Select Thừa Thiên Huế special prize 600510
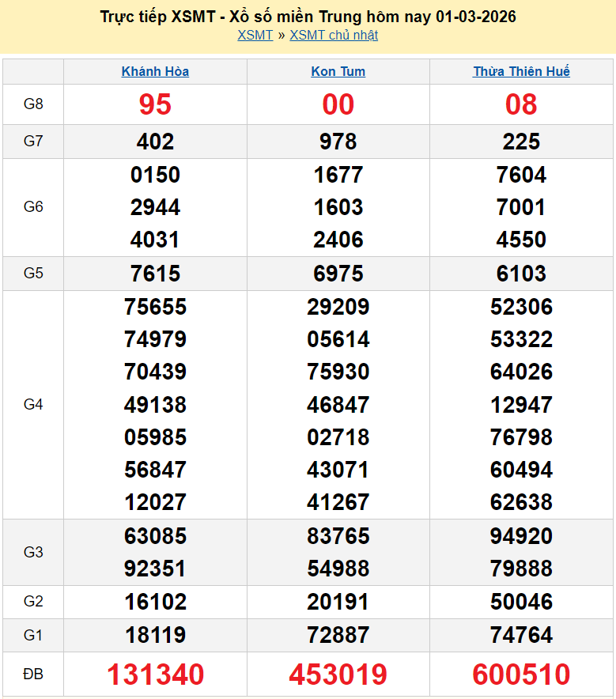616x699 pixels. (x=521, y=674)
